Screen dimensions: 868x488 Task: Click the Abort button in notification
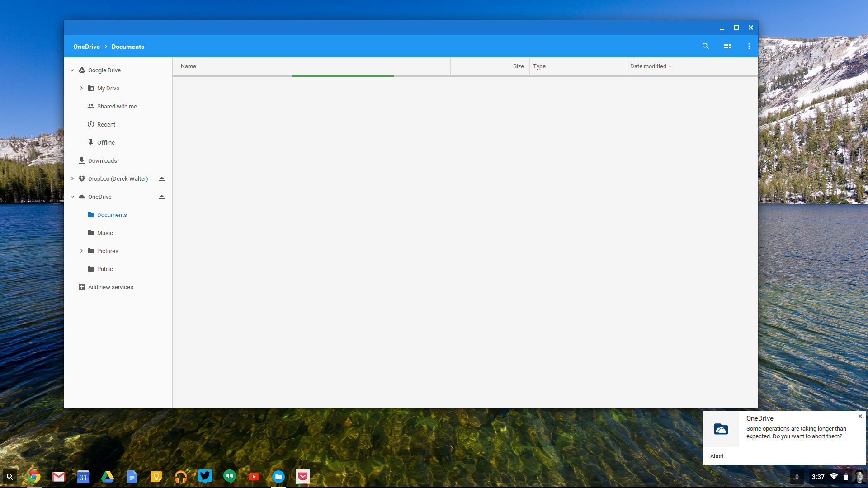[717, 456]
